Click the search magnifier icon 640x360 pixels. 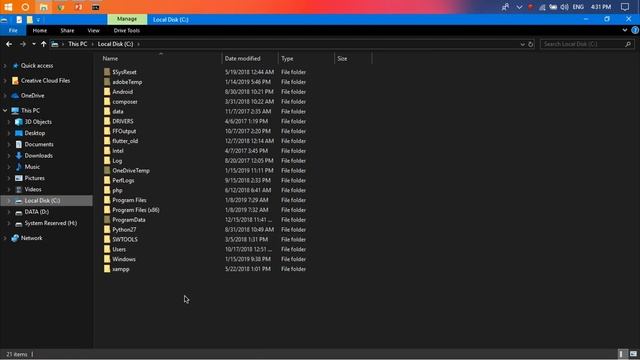(x=628, y=44)
